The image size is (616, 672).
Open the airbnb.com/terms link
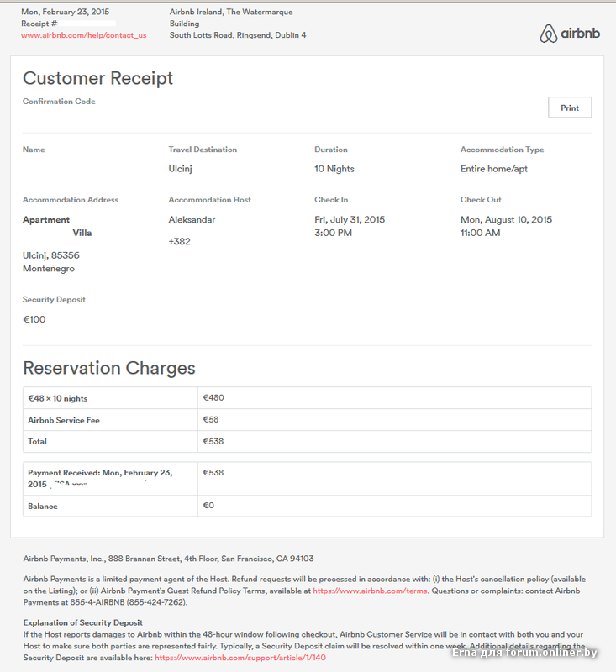click(370, 591)
